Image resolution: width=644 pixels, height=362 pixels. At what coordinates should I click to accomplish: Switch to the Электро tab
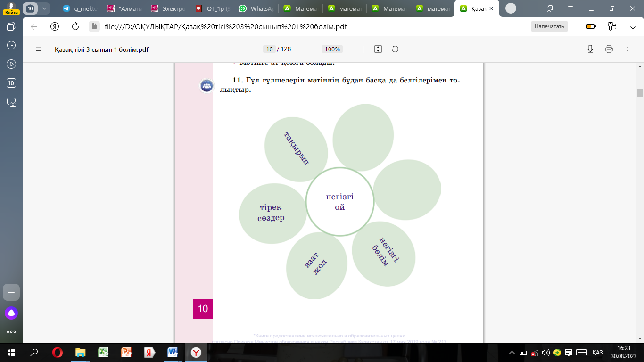(x=169, y=8)
